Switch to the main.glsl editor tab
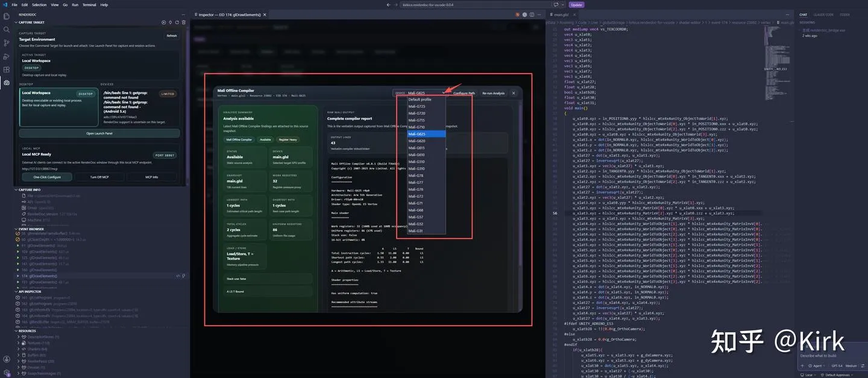 tap(561, 14)
